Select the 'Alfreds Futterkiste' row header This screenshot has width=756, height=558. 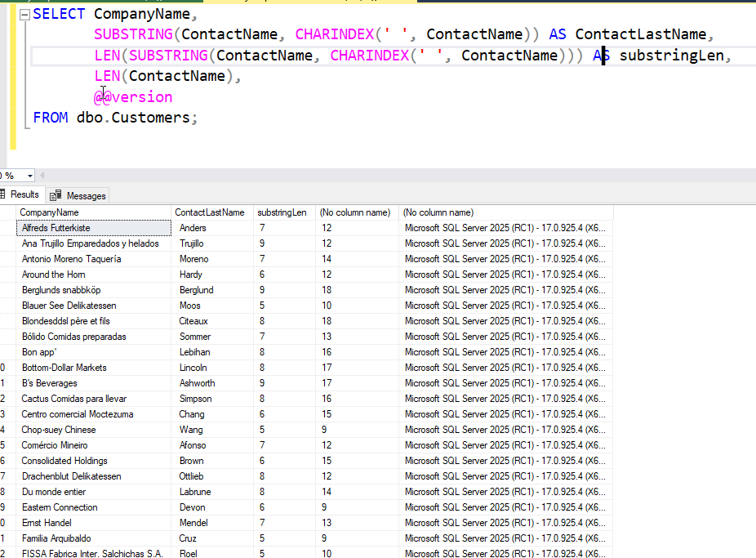click(7, 227)
